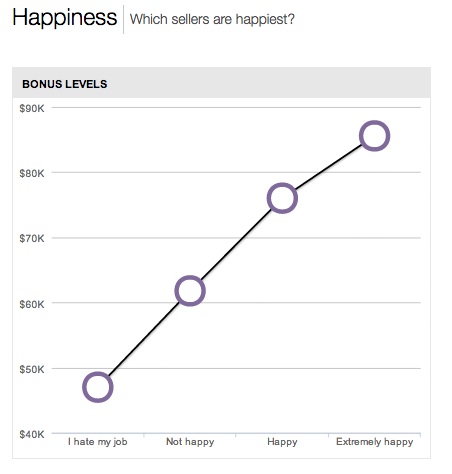The width and height of the screenshot is (452, 474).
Task: Click the 'Happy' data point circle
Action: tap(282, 198)
